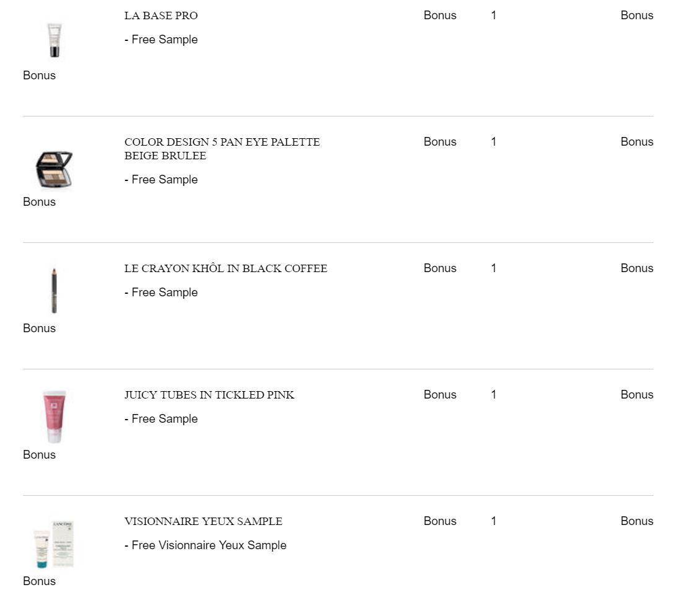Open VISIONNAIRE YEUX SAMPLE title link
This screenshot has height=613, width=700.
pos(203,521)
